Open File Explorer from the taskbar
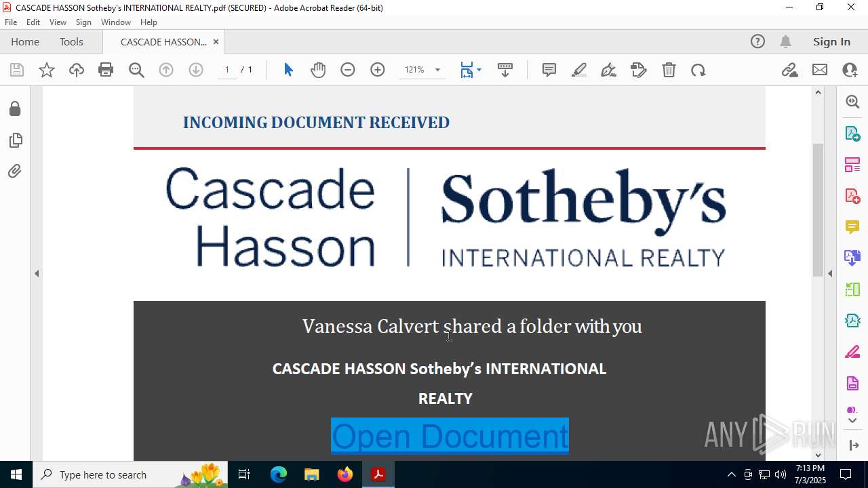 [x=312, y=474]
